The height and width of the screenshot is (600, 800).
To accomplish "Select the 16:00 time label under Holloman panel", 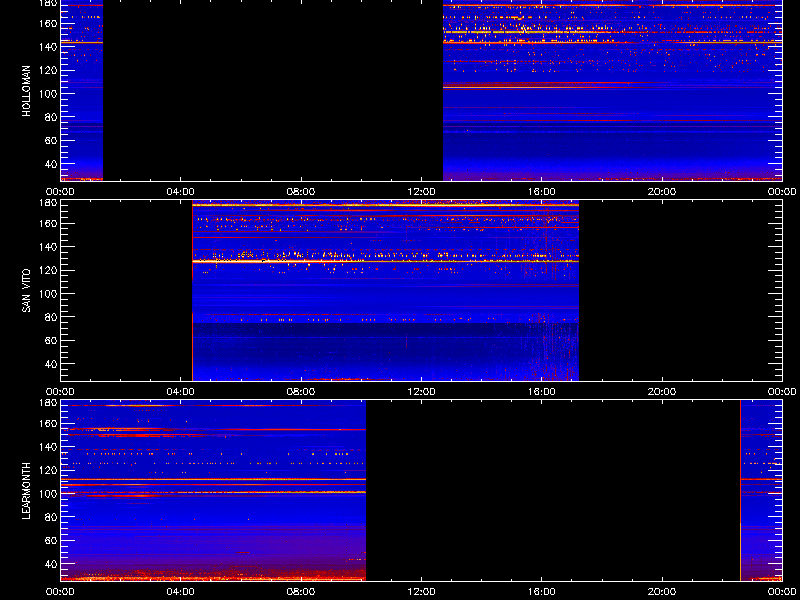I will 542,192.
